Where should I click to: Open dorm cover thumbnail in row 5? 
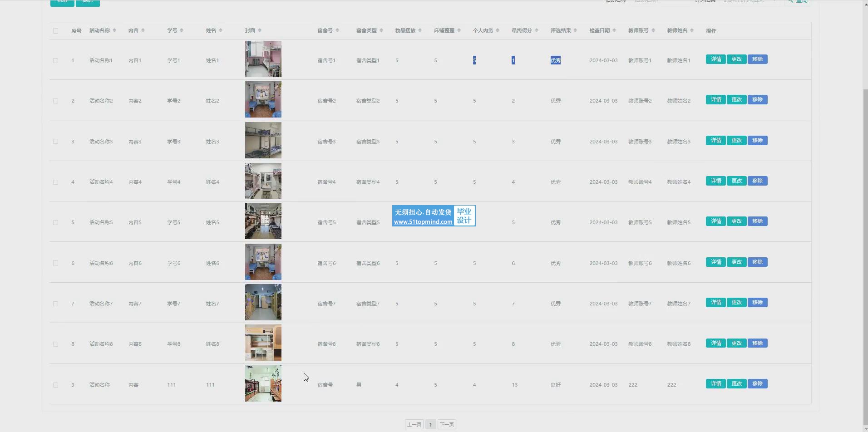[x=263, y=221]
